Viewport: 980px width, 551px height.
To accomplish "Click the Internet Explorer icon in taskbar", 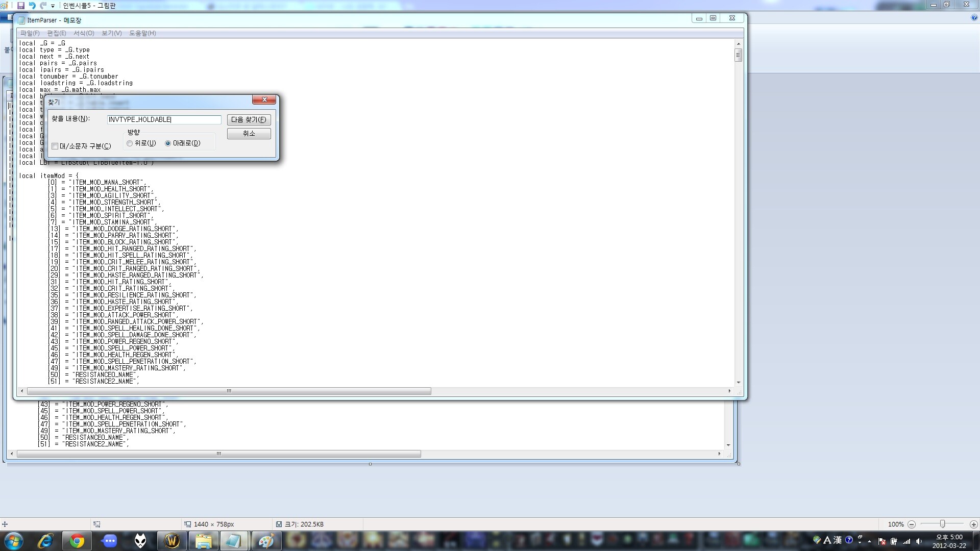I will point(45,541).
